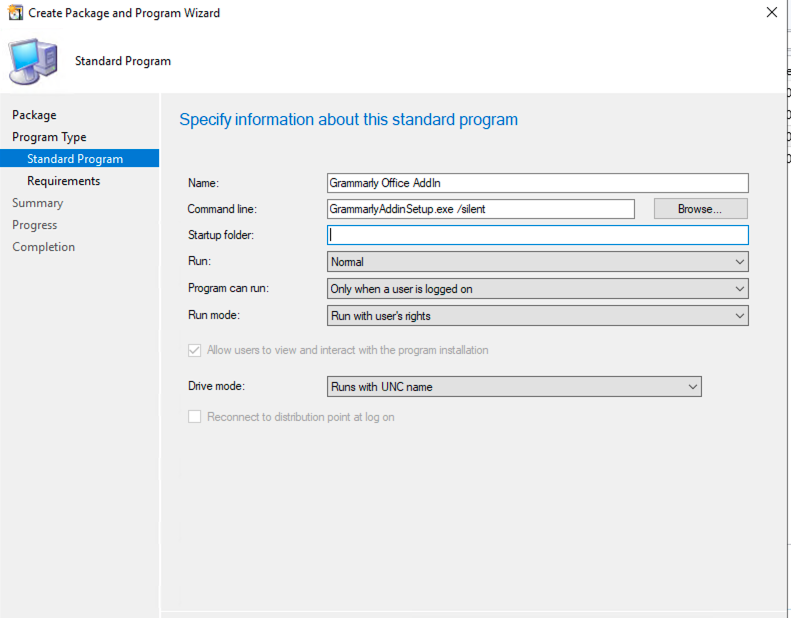Viewport: 791px width, 618px height.
Task: Select the Summary step
Action: [x=38, y=203]
